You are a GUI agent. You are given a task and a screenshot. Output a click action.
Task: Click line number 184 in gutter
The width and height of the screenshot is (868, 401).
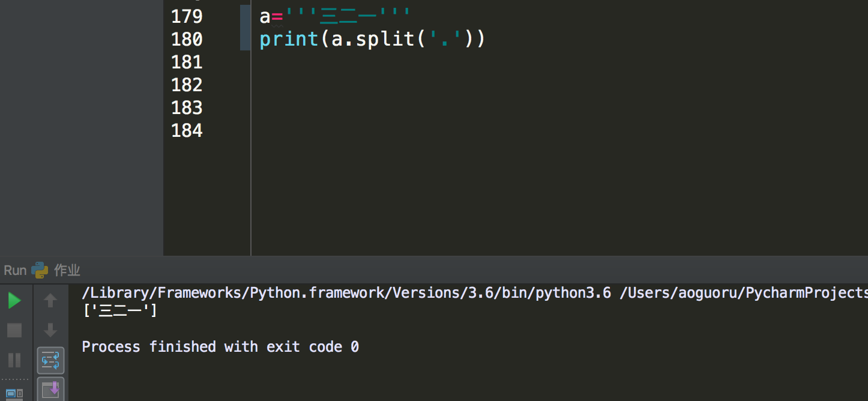point(187,130)
